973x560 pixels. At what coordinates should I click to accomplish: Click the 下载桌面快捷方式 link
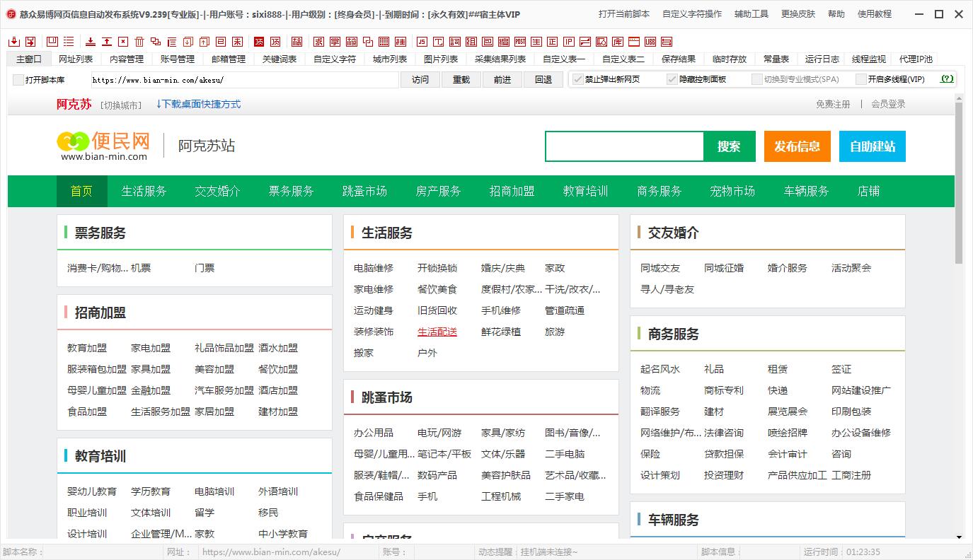(198, 104)
